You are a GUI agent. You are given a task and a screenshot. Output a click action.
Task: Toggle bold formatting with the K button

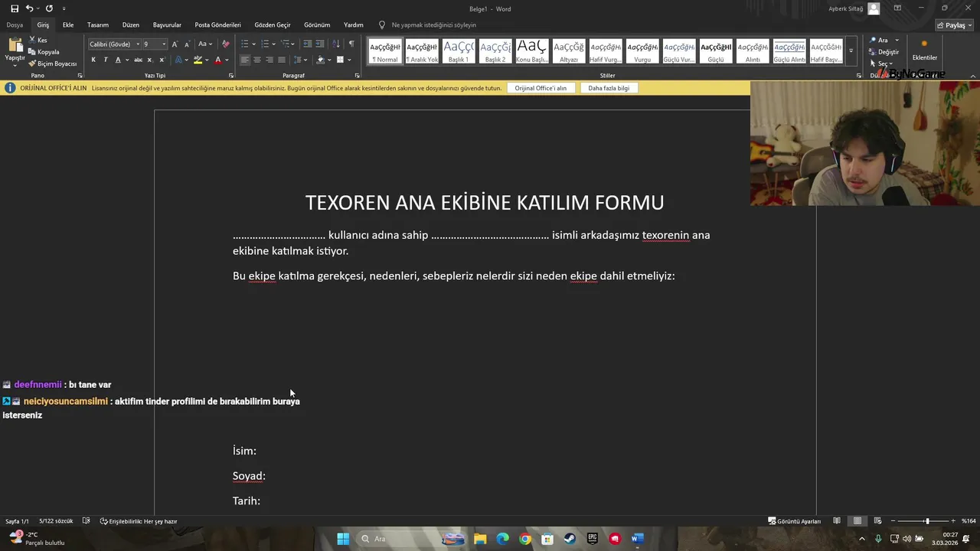pyautogui.click(x=93, y=60)
